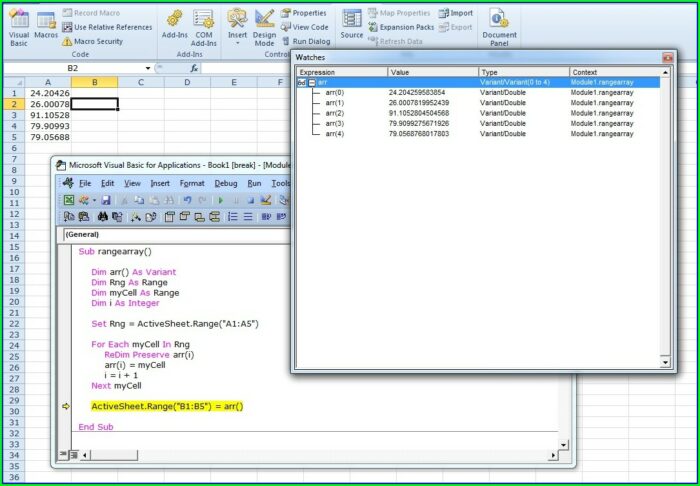
Task: Click View Code in the ribbon
Action: (304, 27)
